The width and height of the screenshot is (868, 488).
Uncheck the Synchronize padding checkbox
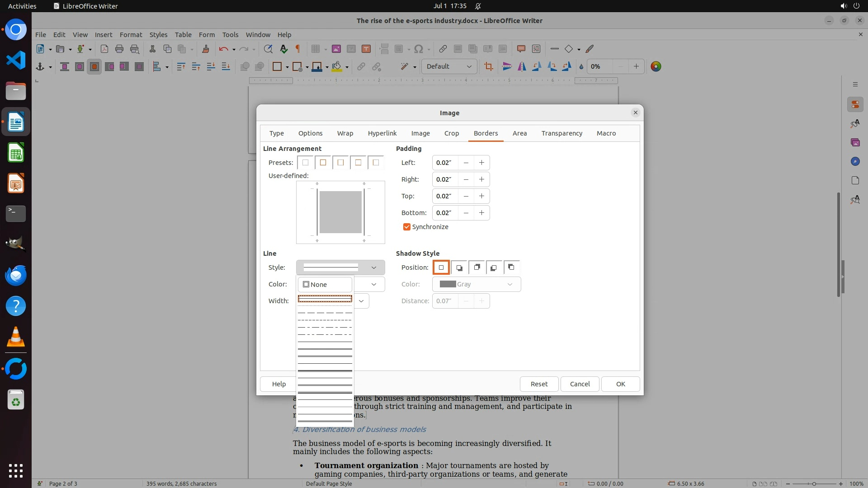coord(407,227)
